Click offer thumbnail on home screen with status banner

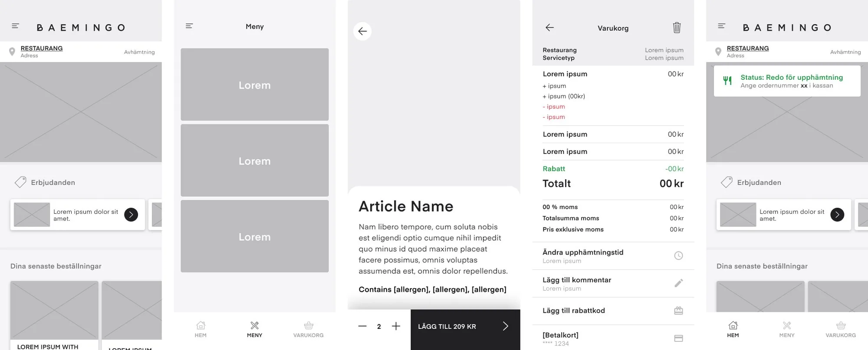[x=738, y=215]
